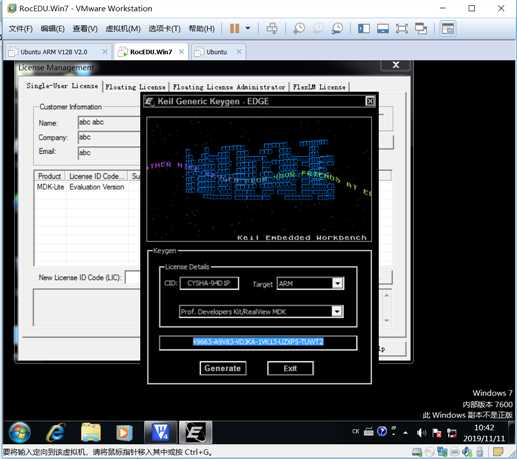Image resolution: width=517 pixels, height=459 pixels.
Task: Open Windows Media Player taskbar icon
Action: tap(124, 433)
